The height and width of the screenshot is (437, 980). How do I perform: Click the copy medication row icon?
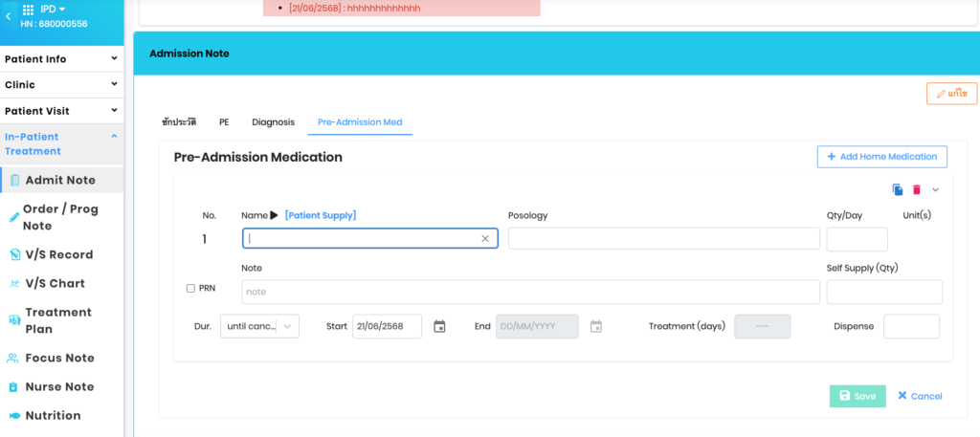point(898,190)
